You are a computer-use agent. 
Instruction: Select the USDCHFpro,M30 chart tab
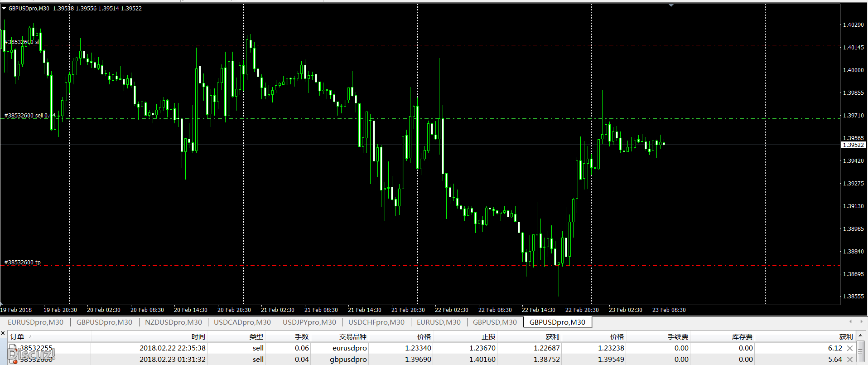click(x=376, y=322)
